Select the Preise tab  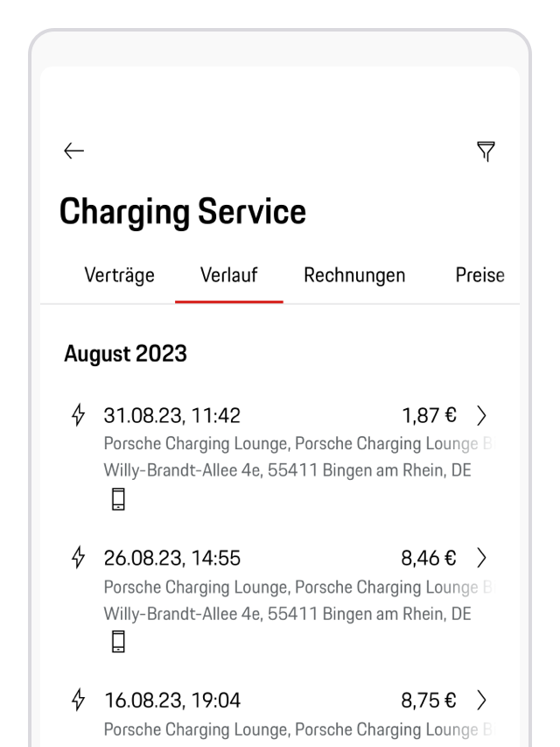click(479, 275)
